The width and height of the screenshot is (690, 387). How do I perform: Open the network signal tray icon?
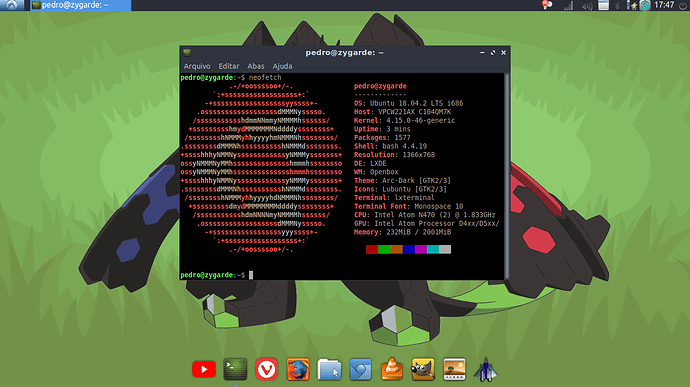point(569,5)
